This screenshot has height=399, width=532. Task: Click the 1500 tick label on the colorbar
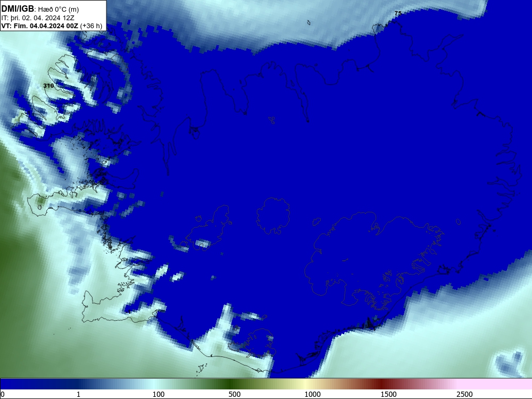(388, 394)
